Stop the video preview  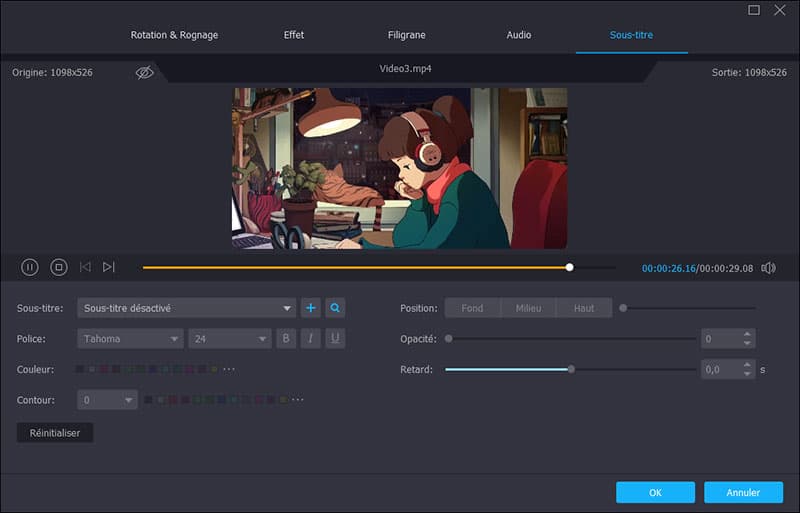pos(59,267)
